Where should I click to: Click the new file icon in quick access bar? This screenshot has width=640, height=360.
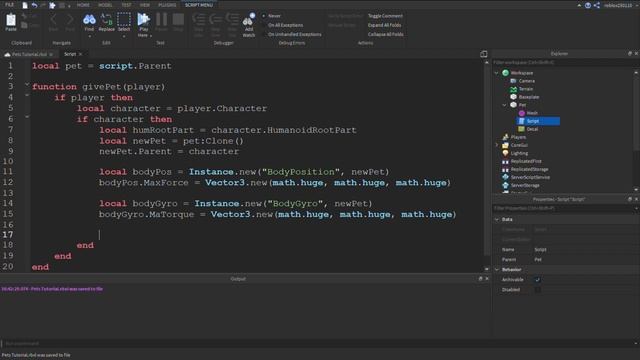pos(25,5)
